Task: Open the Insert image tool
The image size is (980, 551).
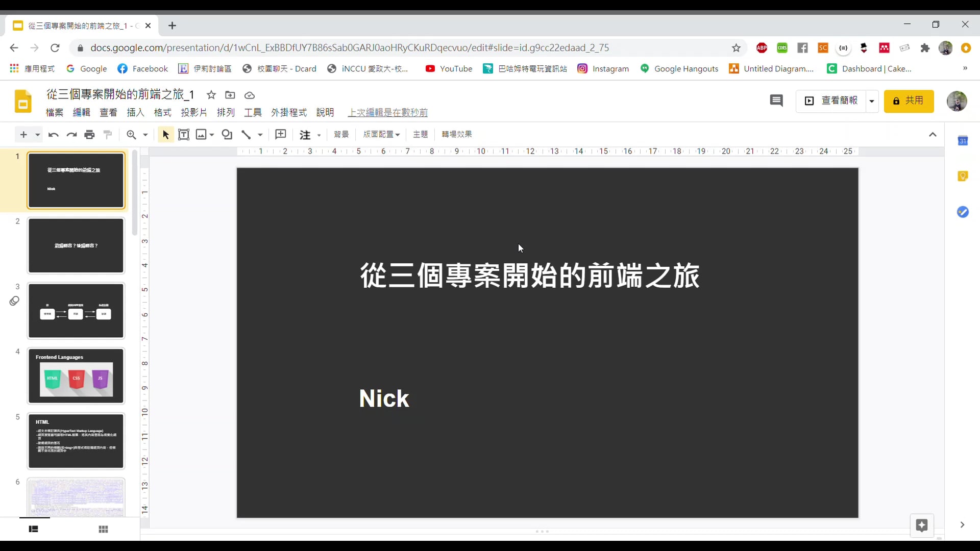Action: click(202, 134)
